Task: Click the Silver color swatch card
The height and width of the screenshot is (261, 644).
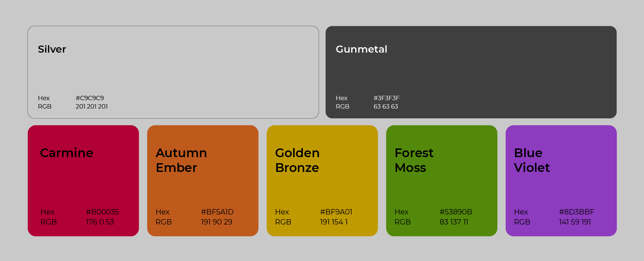Action: click(x=173, y=72)
